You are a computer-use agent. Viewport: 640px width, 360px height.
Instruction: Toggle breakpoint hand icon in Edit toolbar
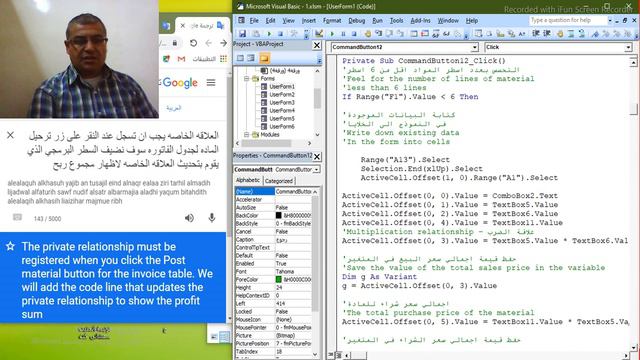tap(560, 34)
